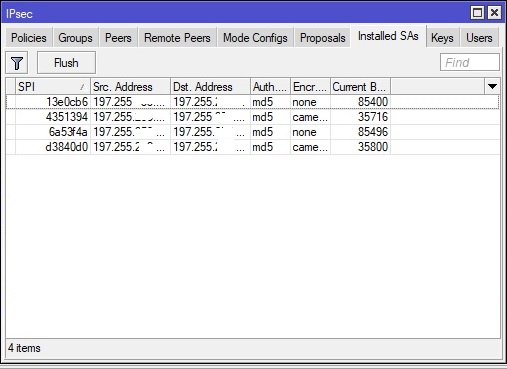This screenshot has width=507, height=369.
Task: Switch to the Keys tab
Action: [442, 38]
